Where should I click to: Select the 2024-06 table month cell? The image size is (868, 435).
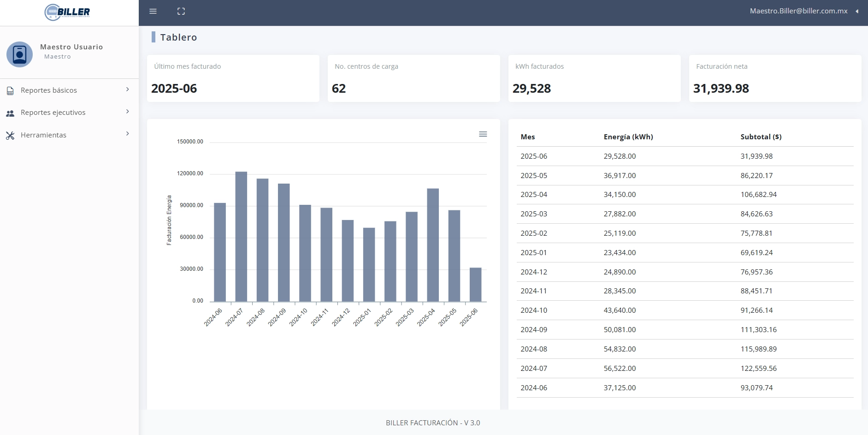[x=534, y=388]
